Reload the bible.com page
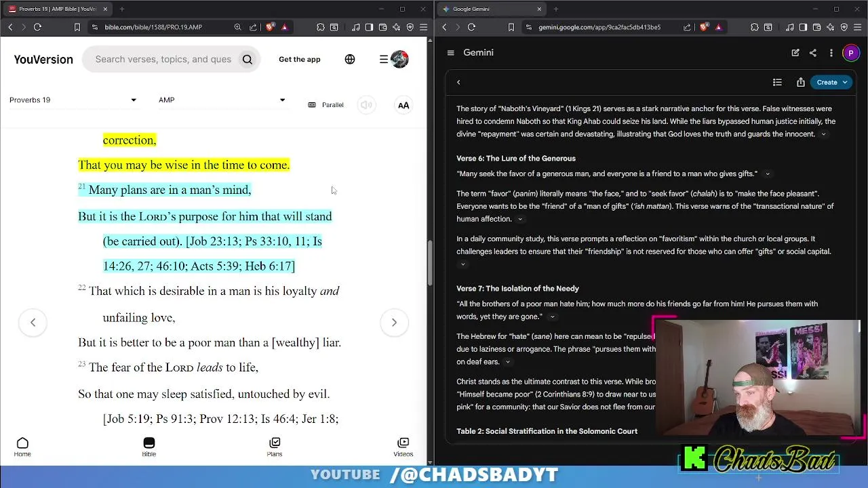The width and height of the screenshot is (868, 488). pyautogui.click(x=37, y=27)
